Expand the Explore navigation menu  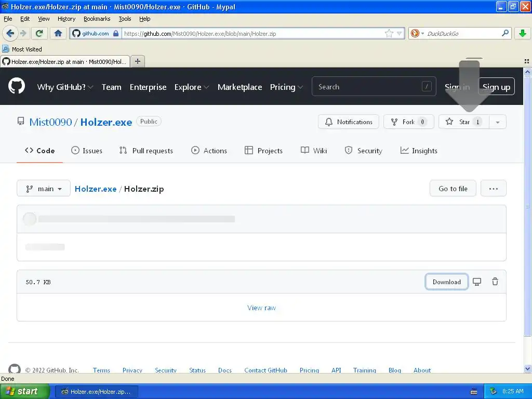click(192, 87)
